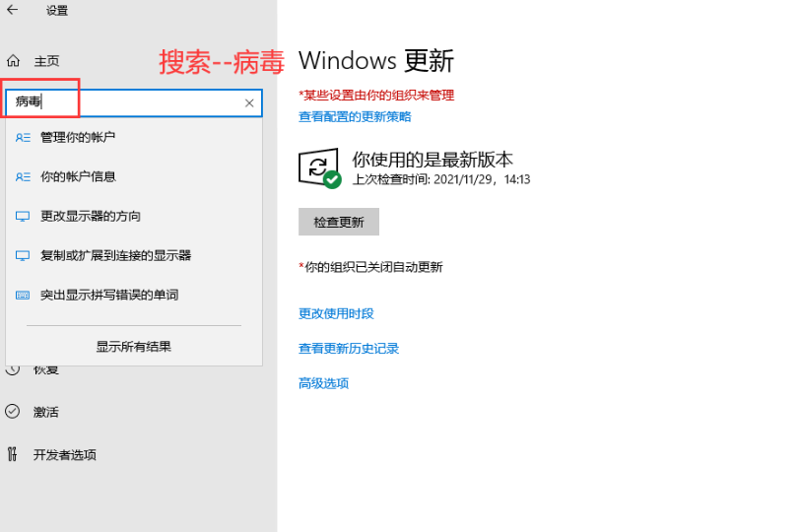Click the tools icon beside 开发者选项
The image size is (798, 532).
coord(12,454)
